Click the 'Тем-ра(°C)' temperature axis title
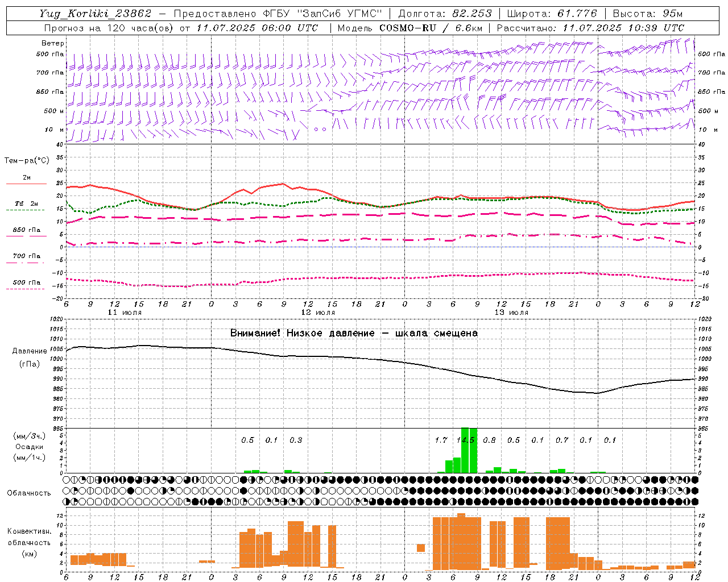 click(x=27, y=161)
